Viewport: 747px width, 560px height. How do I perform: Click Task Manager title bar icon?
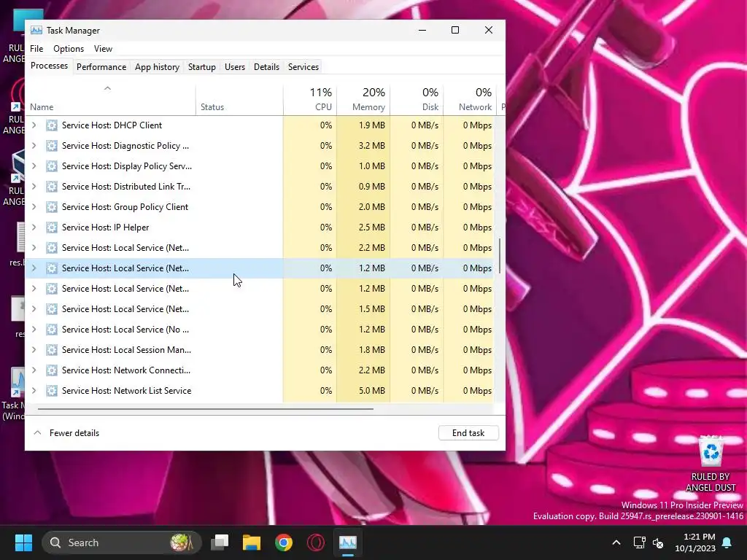[x=36, y=31]
